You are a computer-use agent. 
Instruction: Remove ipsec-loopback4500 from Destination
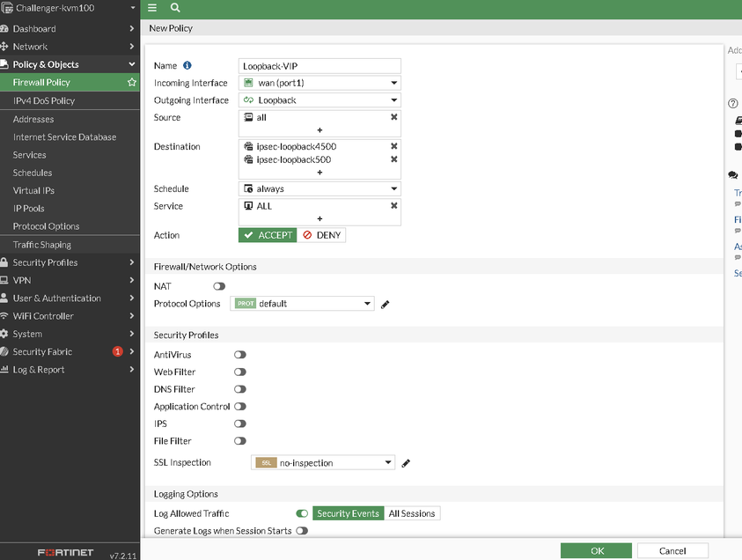point(393,146)
